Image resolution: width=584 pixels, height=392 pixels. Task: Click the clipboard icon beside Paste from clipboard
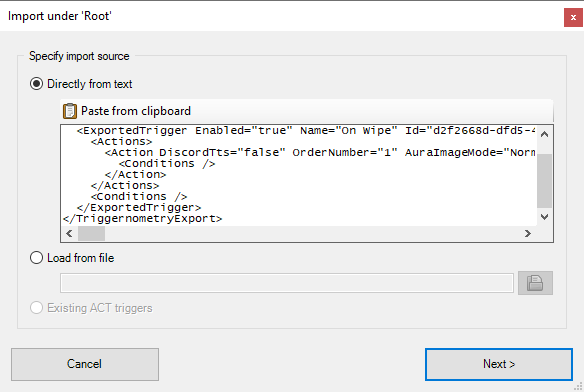[70, 111]
